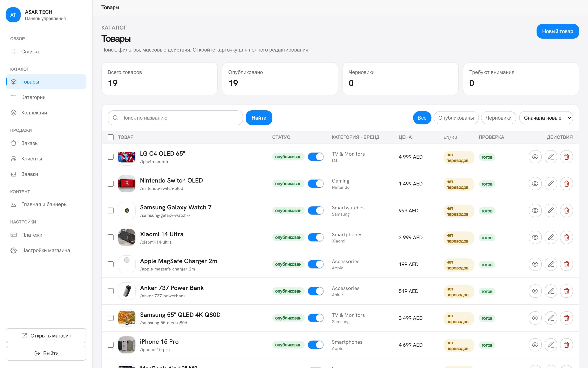Image resolution: width=588 pixels, height=368 pixels.
Task: Delete the Samsung 55" QLED 4K Q80D product
Action: [x=566, y=318]
